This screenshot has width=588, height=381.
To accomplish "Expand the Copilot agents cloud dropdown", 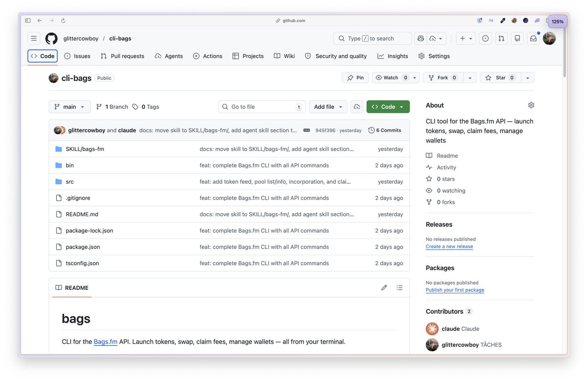I will (x=436, y=38).
